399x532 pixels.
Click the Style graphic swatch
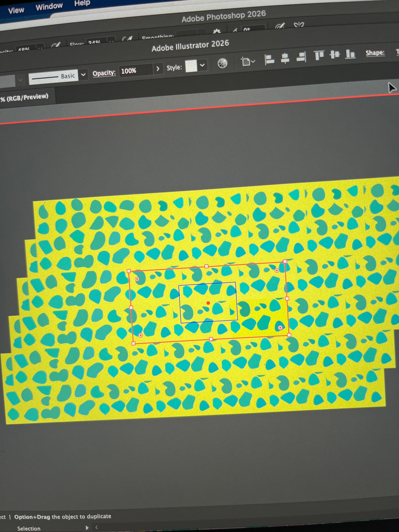(191, 66)
